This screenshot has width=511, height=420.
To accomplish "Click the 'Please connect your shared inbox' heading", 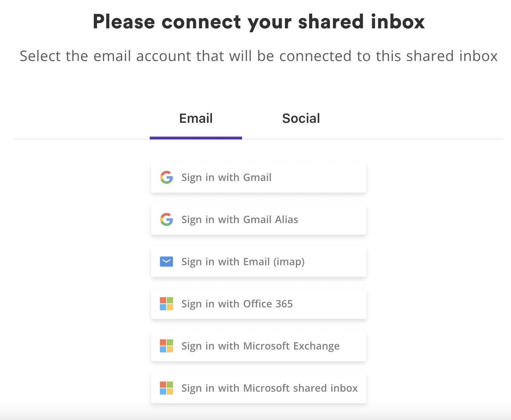I will pos(258,22).
